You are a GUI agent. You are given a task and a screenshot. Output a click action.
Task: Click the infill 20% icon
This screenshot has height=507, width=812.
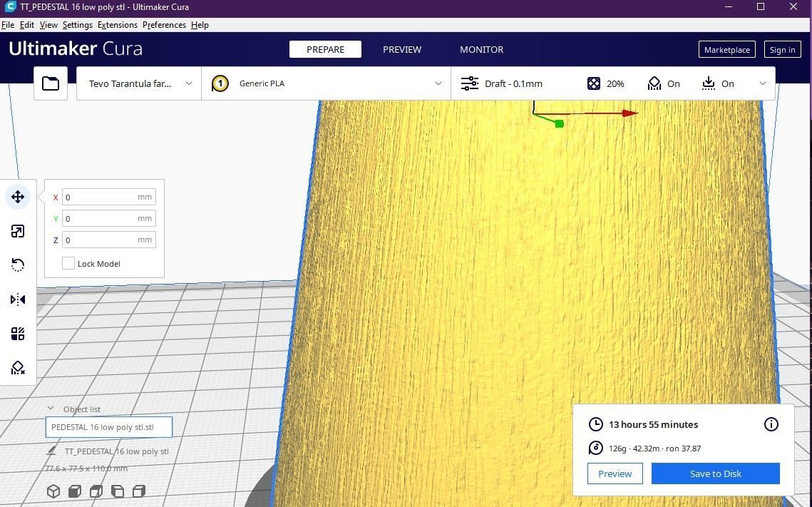(x=593, y=83)
